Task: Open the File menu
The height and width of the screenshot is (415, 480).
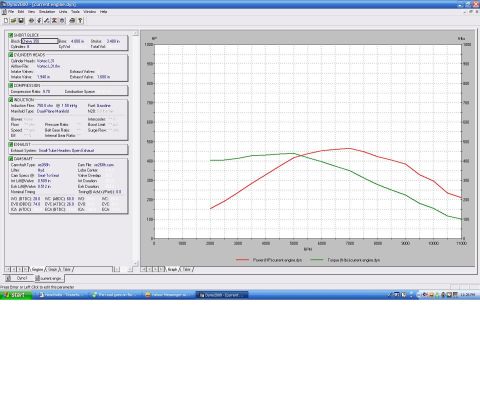Action: (x=11, y=12)
